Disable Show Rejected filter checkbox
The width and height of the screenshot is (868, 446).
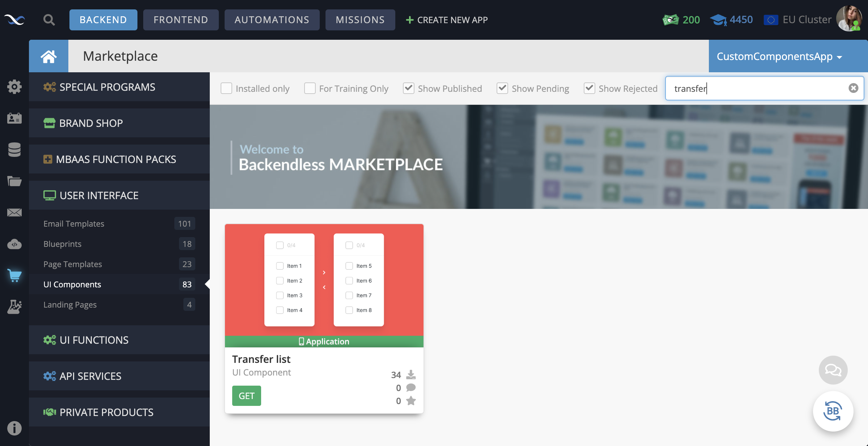[x=588, y=87]
